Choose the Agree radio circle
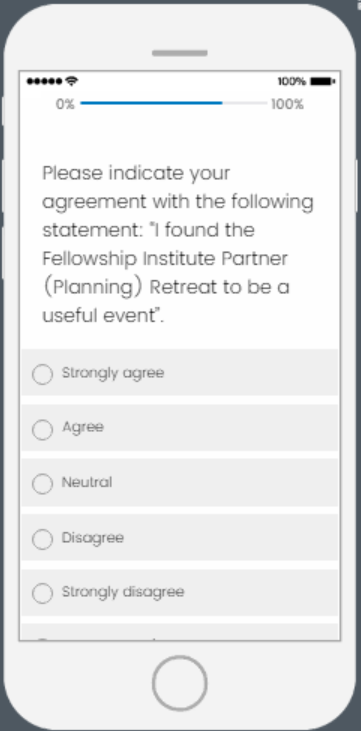Screen dimensions: 361x731 point(42,429)
